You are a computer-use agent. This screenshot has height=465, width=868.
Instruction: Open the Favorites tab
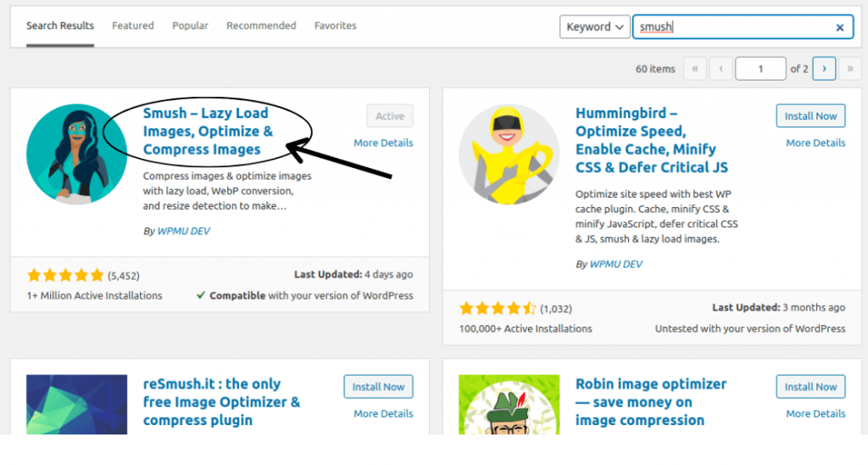click(336, 25)
